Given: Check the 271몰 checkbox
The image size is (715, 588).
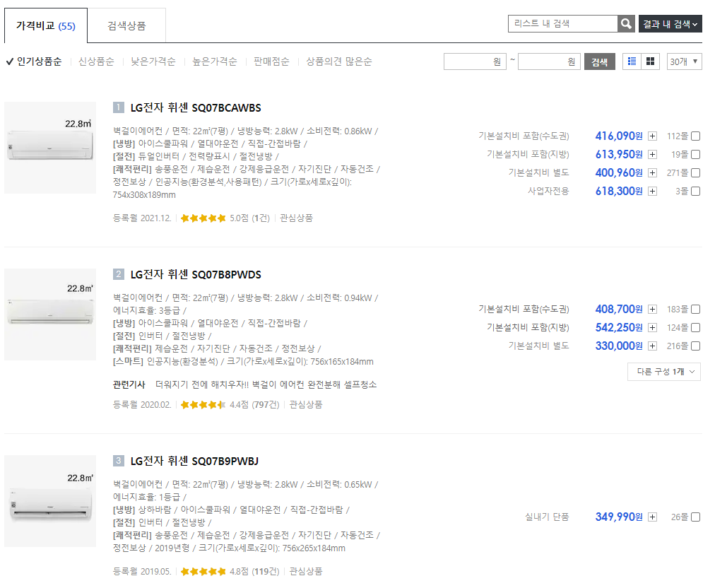Looking at the screenshot, I should click(695, 173).
